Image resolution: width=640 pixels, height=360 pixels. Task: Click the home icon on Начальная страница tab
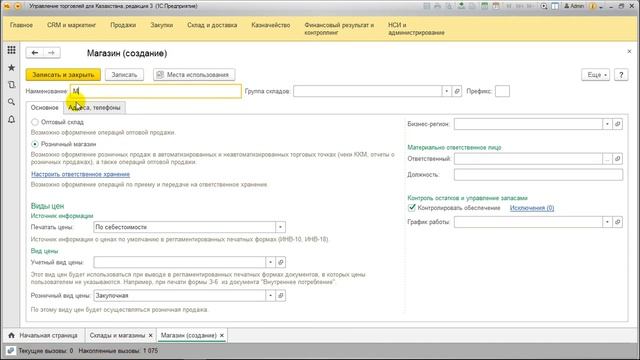pyautogui.click(x=11, y=335)
